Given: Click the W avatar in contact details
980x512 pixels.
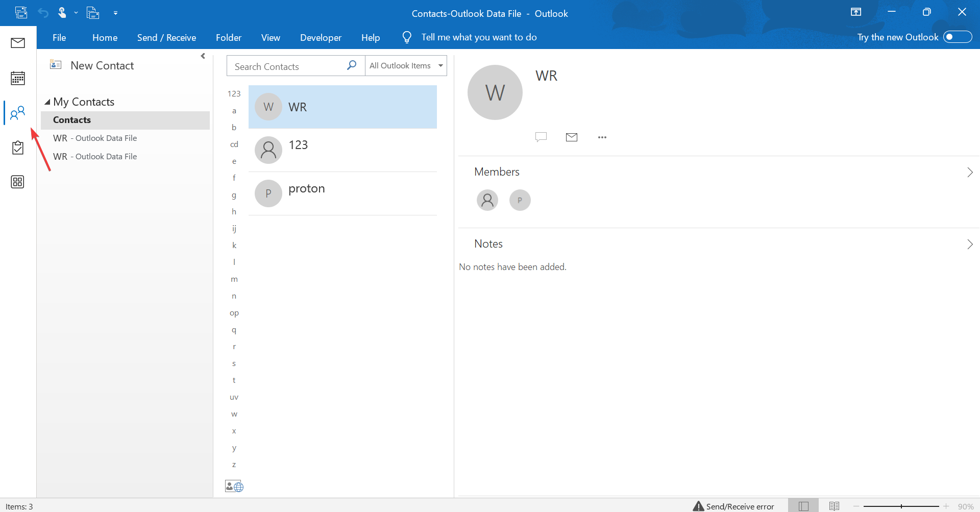Looking at the screenshot, I should pyautogui.click(x=495, y=92).
